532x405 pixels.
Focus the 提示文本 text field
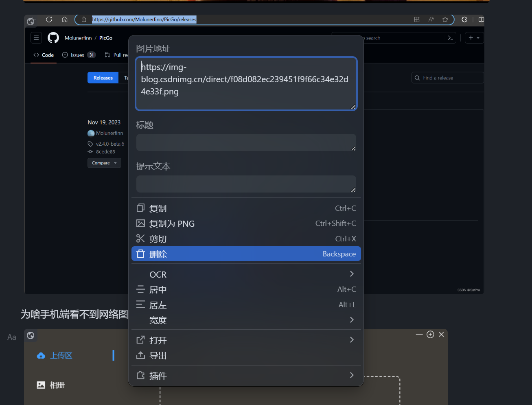(246, 184)
